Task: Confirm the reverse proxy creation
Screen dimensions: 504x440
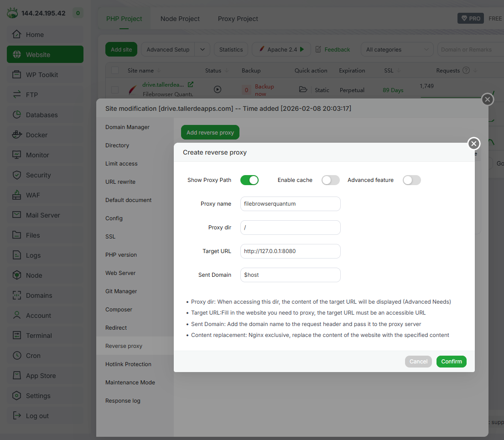Action: click(451, 362)
